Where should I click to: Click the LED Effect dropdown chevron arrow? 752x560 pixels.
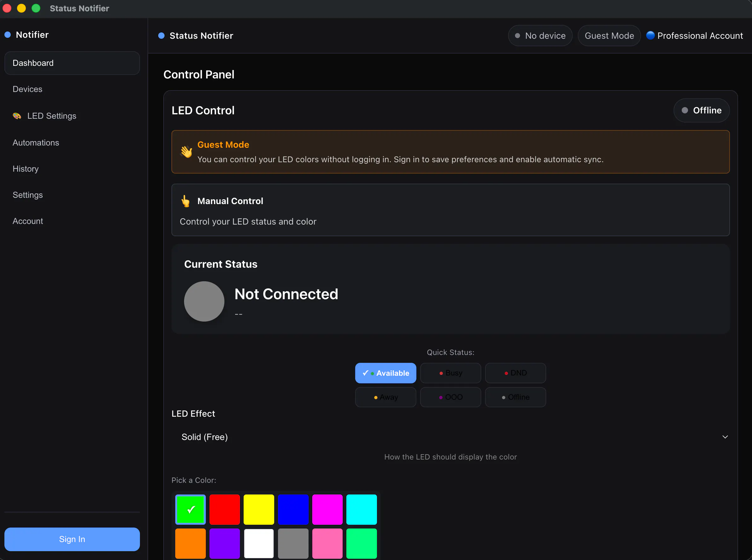(725, 437)
